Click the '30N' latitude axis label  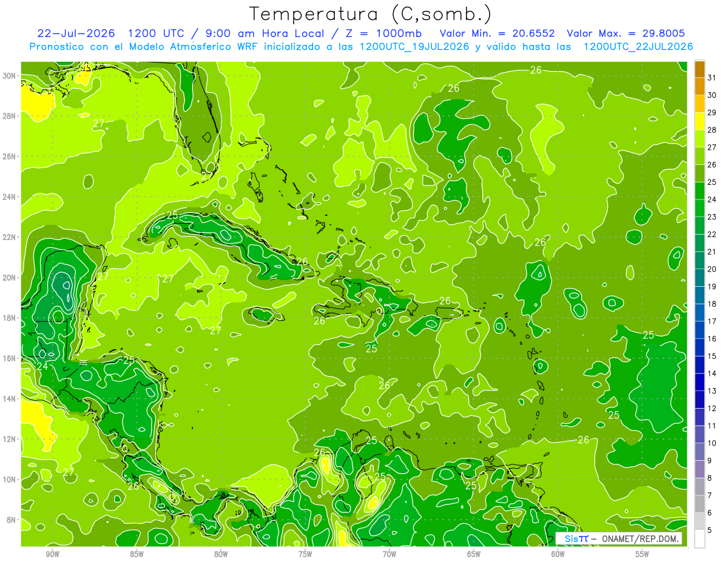pyautogui.click(x=10, y=76)
